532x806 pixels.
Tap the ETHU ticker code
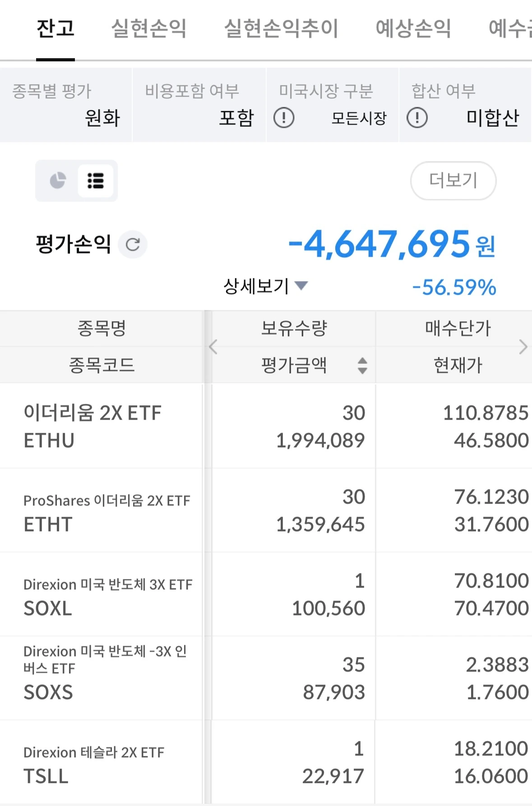pos(49,440)
